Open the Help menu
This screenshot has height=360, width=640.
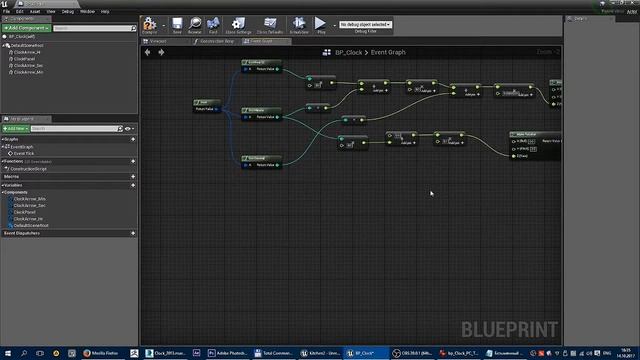click(105, 11)
